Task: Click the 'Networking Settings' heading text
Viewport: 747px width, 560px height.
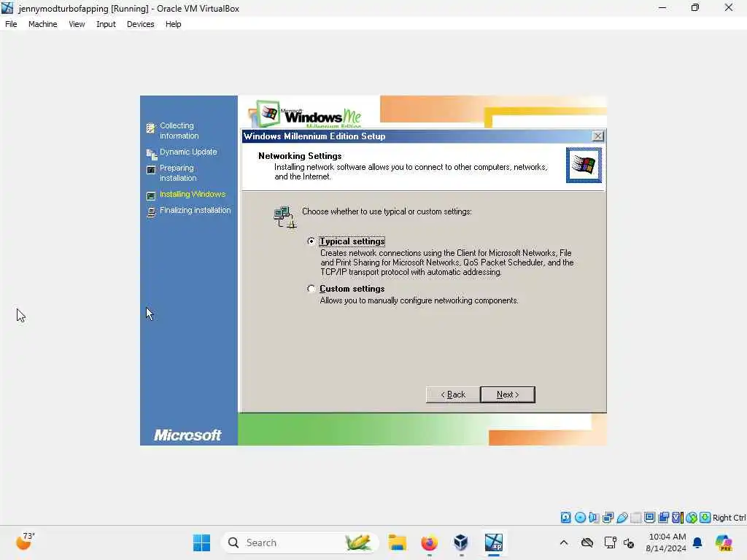Action: click(300, 156)
